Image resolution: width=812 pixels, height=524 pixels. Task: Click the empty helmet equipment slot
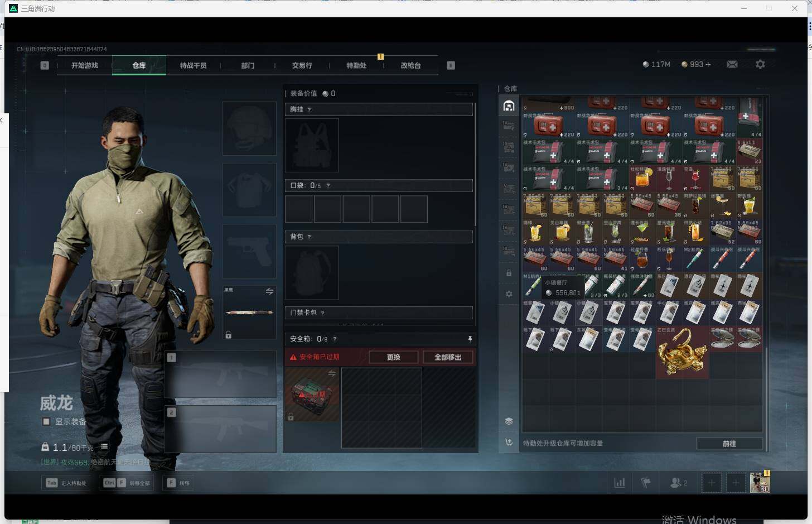[x=249, y=128]
